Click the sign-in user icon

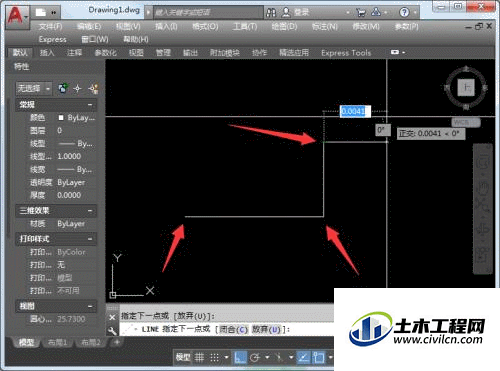coord(286,13)
